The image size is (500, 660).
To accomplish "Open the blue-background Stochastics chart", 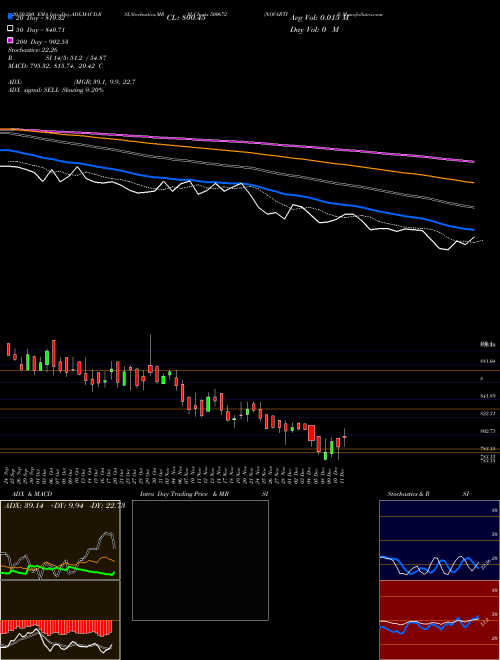I will click(x=439, y=540).
